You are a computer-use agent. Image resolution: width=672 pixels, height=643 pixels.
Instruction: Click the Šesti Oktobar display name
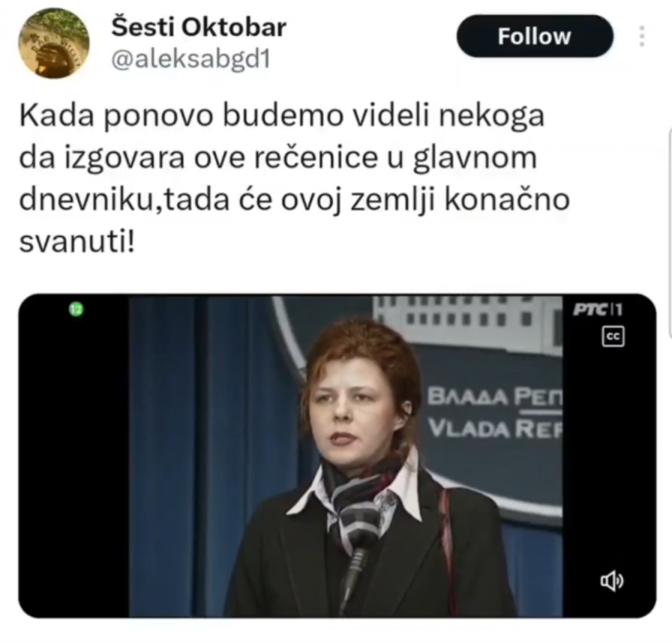[198, 27]
